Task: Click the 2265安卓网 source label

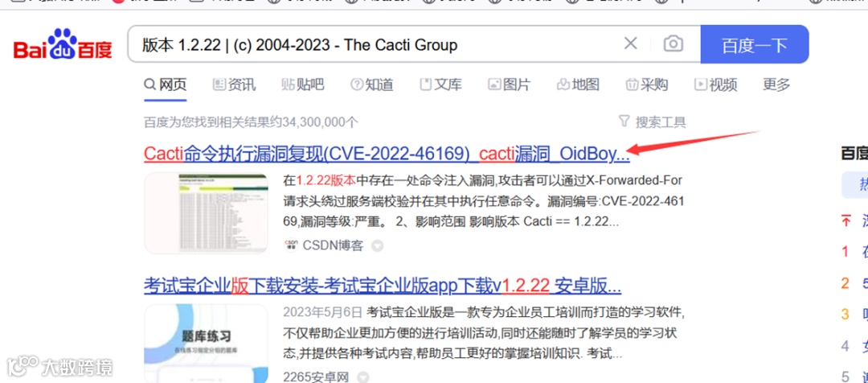Action: [316, 377]
